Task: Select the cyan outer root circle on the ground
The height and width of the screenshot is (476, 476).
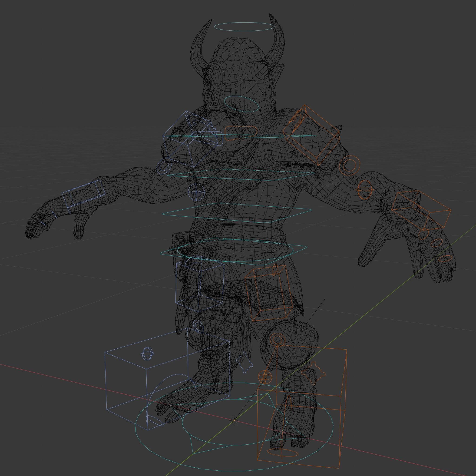Action: [234, 427]
